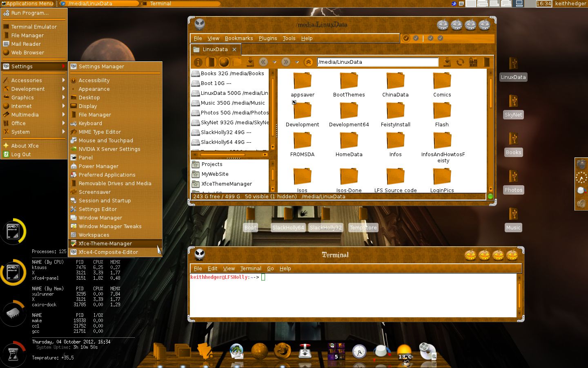The width and height of the screenshot is (588, 368).
Task: Open the Flash folder icon
Action: 442,110
